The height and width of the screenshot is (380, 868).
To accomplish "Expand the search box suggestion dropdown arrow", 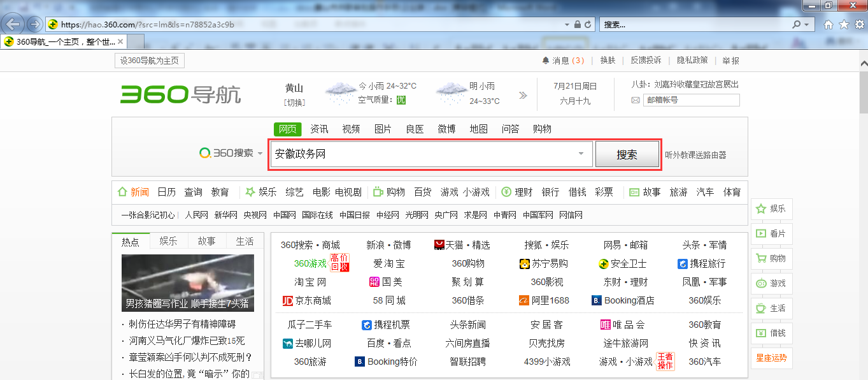I will pos(581,154).
